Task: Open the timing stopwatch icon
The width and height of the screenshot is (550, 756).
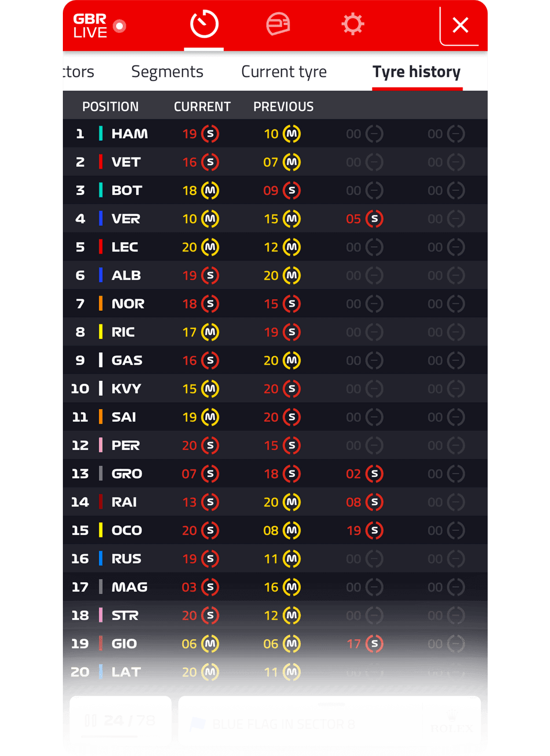Action: [x=204, y=24]
